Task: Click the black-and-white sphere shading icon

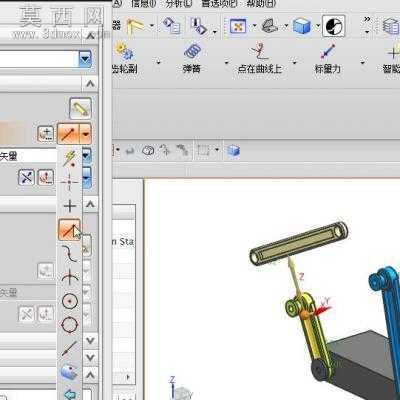Action: pos(334,26)
